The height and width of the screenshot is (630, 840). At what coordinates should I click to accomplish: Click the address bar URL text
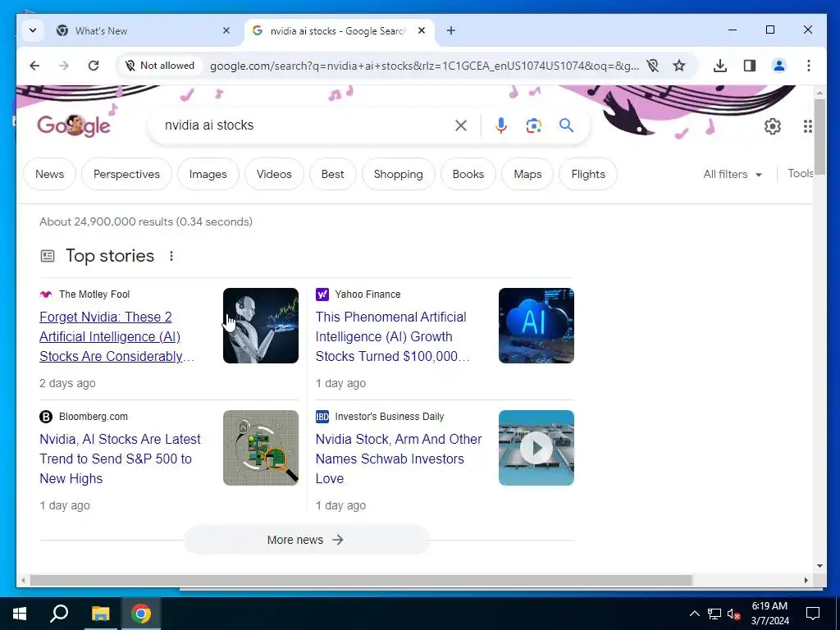coord(424,66)
